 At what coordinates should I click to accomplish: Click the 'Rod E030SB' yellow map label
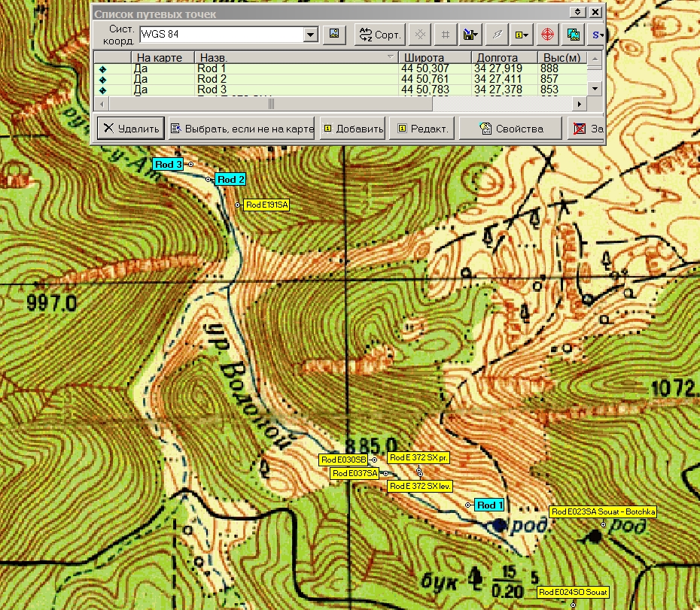343,460
